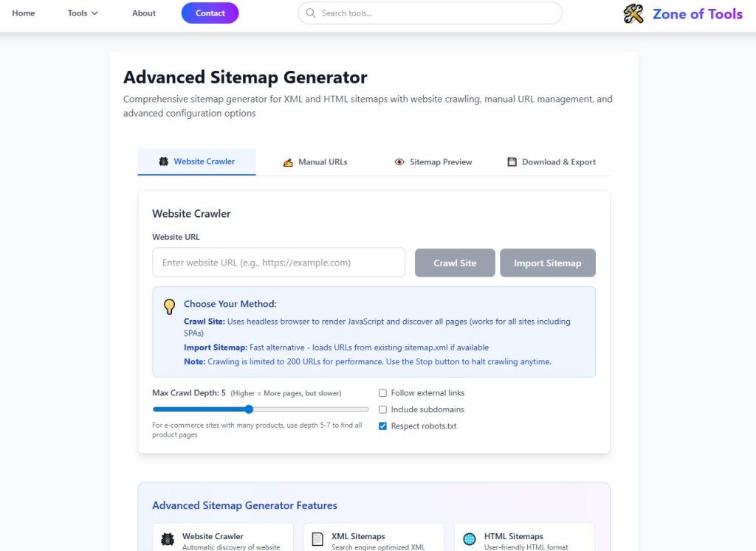Click the globe icon in HTML Sitemaps card
This screenshot has height=551, width=756.
(x=470, y=538)
